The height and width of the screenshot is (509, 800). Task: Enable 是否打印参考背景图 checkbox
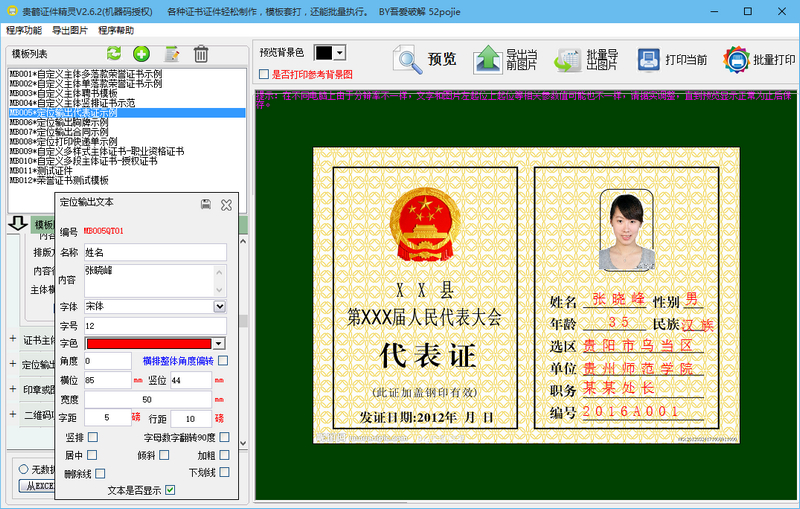click(x=264, y=74)
